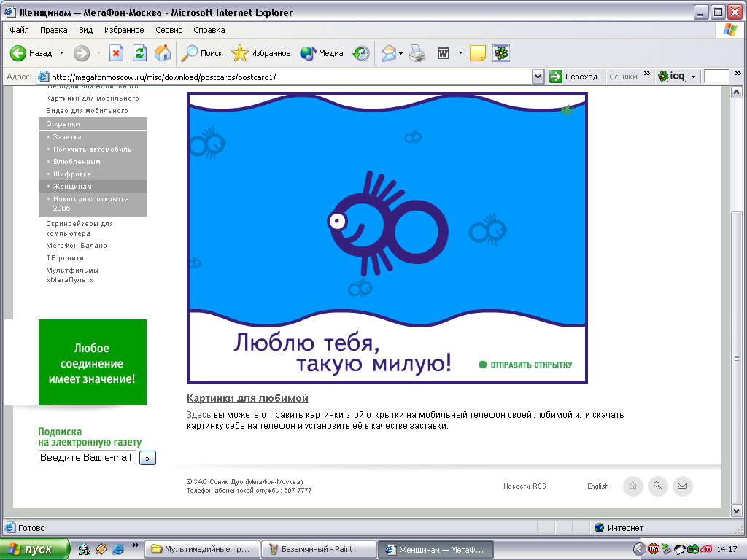This screenshot has height=560, width=747.
Task: Open the Шифровка postcard link
Action: coord(72,174)
